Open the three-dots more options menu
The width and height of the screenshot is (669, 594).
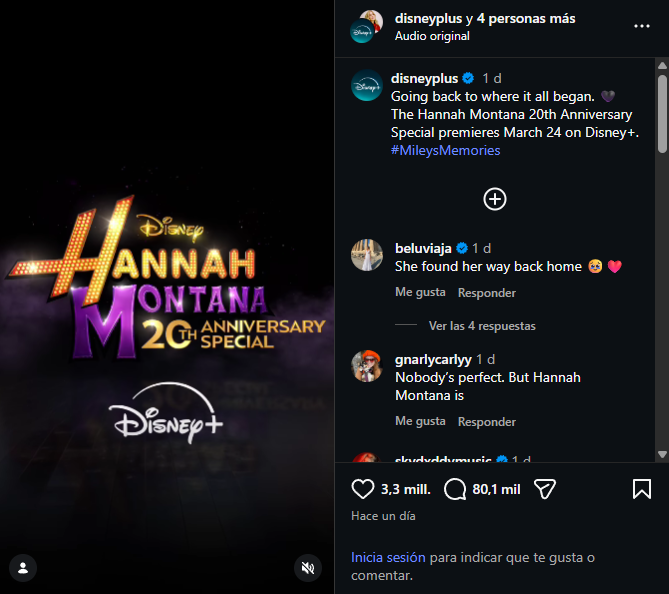(641, 26)
